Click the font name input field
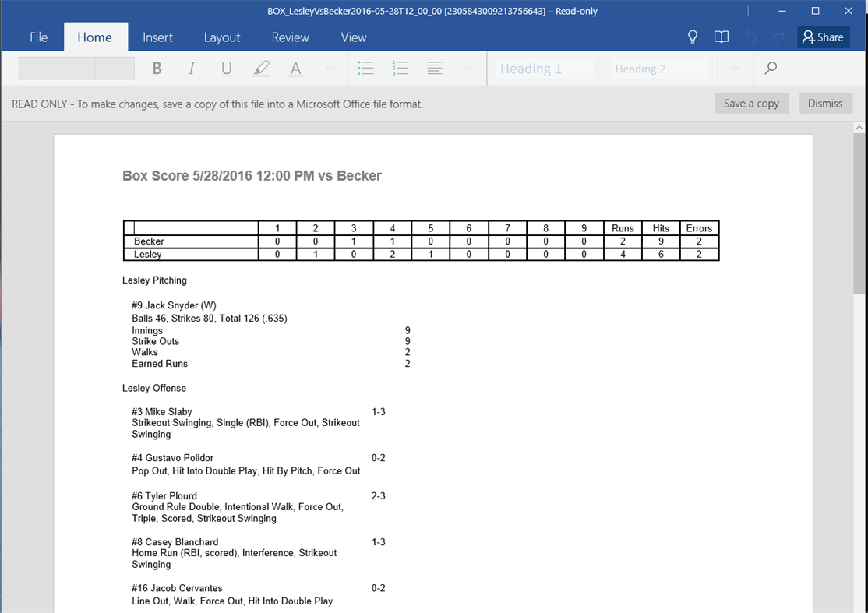This screenshot has height=613, width=868. [x=55, y=69]
